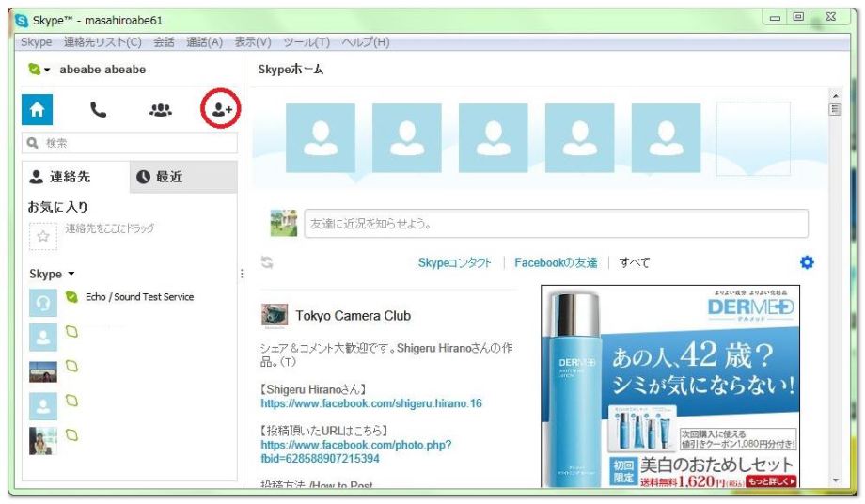
Task: Maximize the Skype window
Action: pos(797,17)
